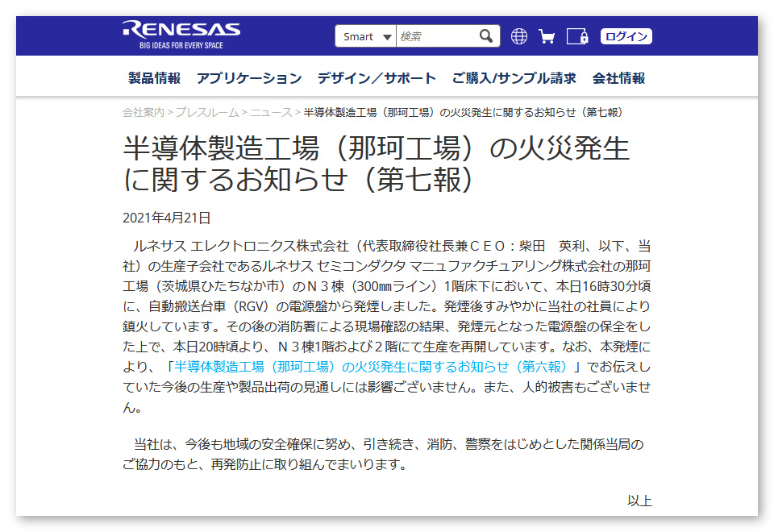Open the アプリケーション menu

point(249,78)
